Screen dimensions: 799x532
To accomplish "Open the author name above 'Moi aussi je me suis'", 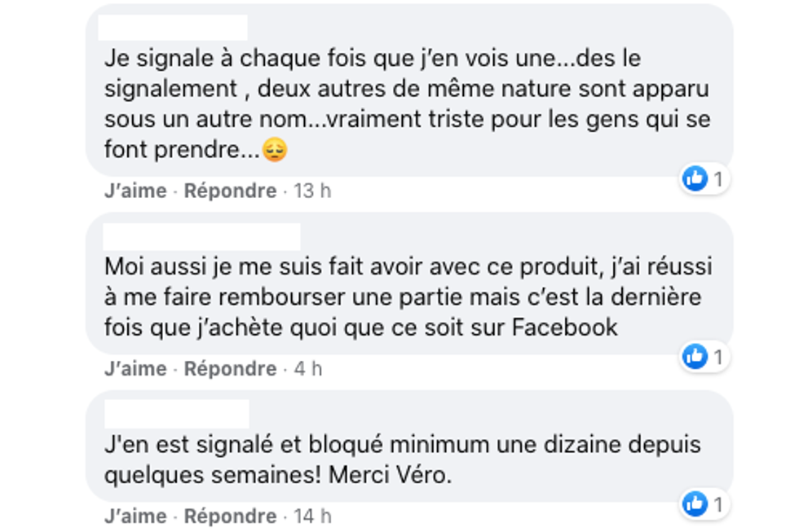I will coord(201,236).
